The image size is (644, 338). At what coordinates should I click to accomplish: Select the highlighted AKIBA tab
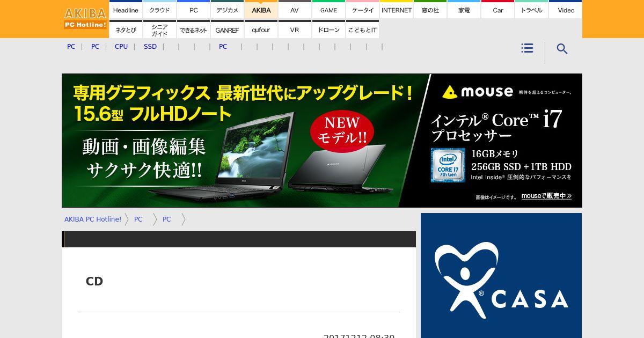[261, 10]
